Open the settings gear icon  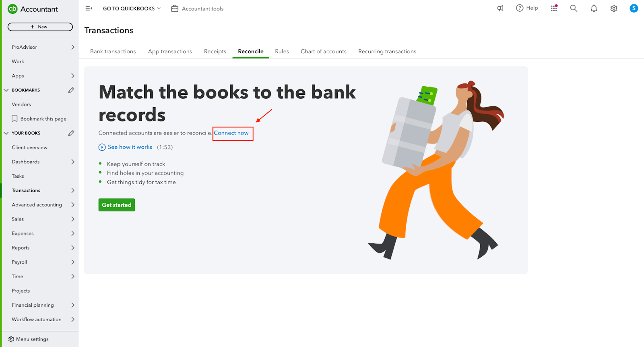614,8
